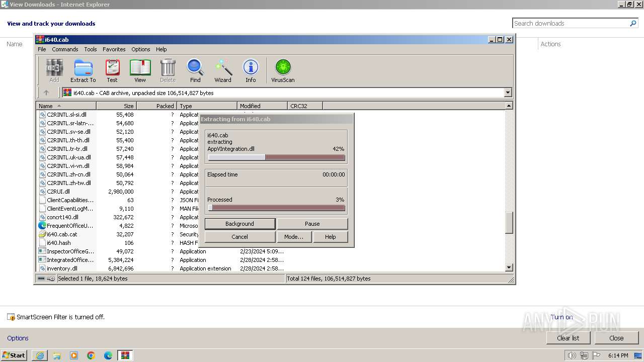Select file C2RUI.dll

[x=58, y=192]
